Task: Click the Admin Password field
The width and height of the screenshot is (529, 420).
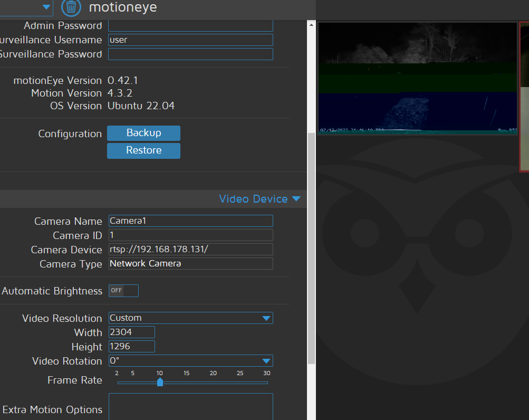Action: click(190, 26)
